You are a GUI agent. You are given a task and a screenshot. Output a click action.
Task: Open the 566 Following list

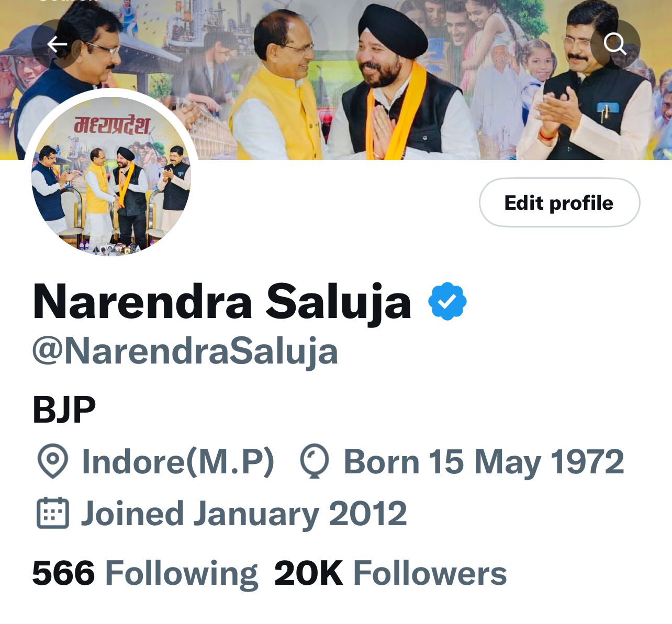pos(145,573)
